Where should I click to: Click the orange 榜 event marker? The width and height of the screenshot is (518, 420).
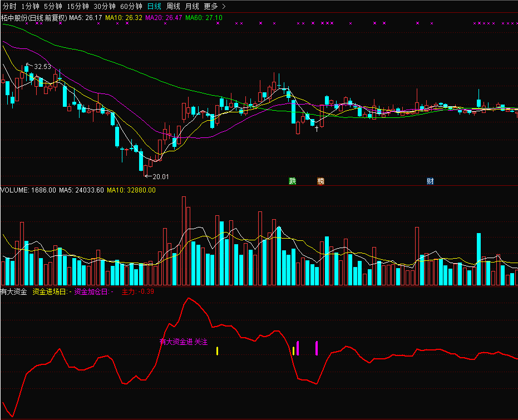pos(320,181)
